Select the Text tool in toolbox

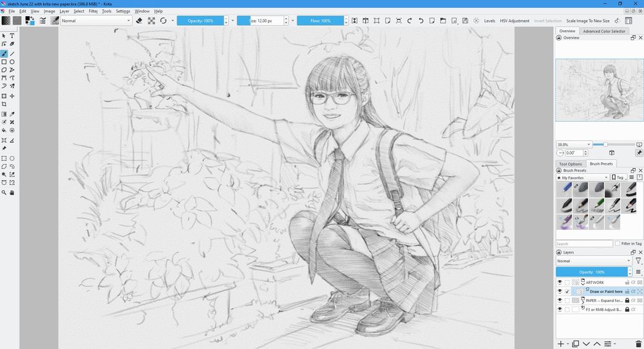(12, 35)
